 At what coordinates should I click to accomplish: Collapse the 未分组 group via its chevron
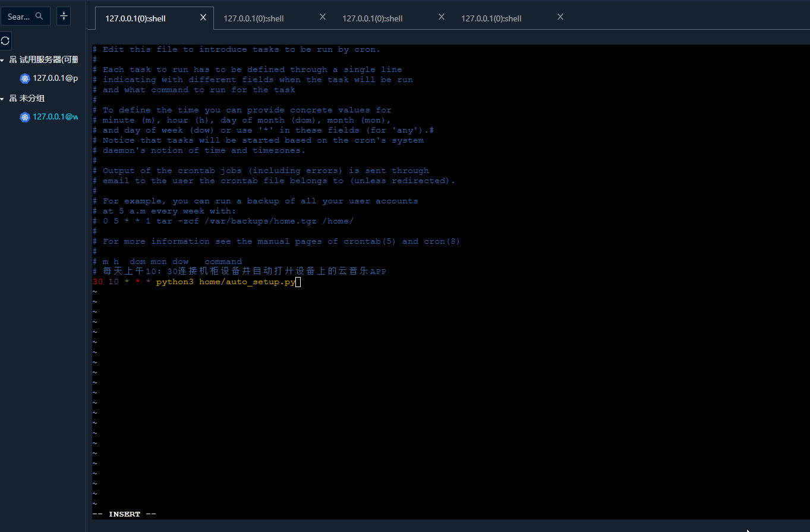[4, 98]
